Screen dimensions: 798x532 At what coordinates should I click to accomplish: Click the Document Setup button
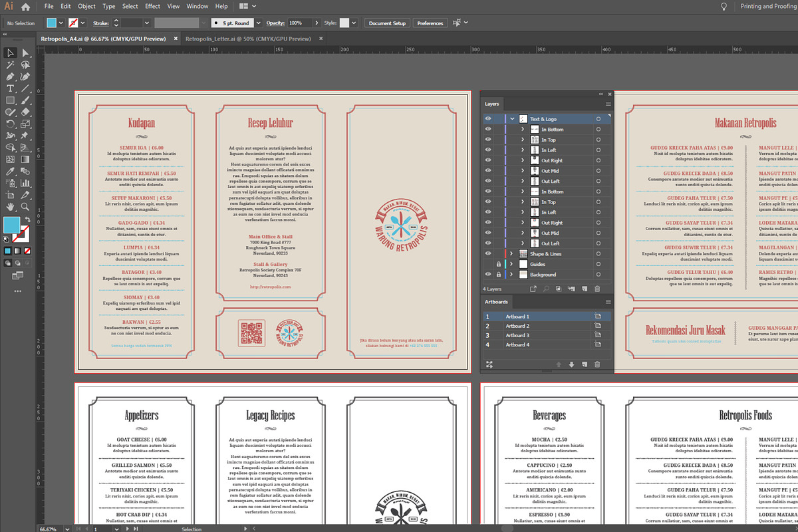[387, 23]
